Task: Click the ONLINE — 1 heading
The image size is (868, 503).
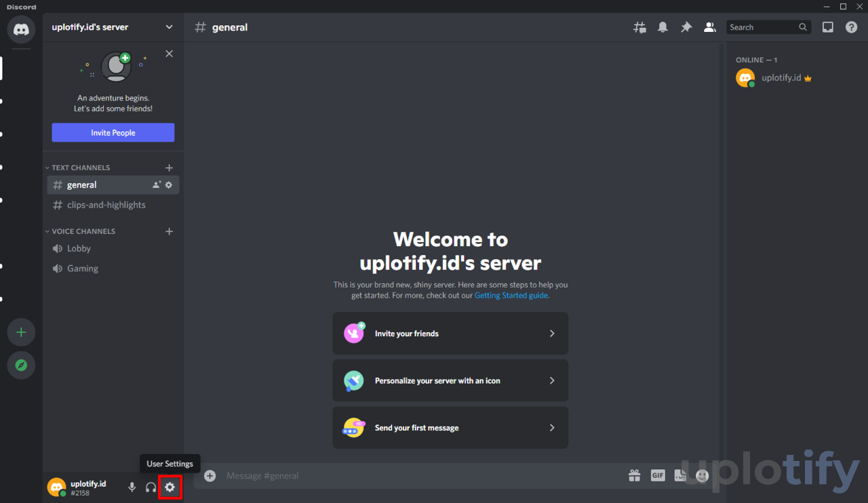Action: tap(757, 60)
